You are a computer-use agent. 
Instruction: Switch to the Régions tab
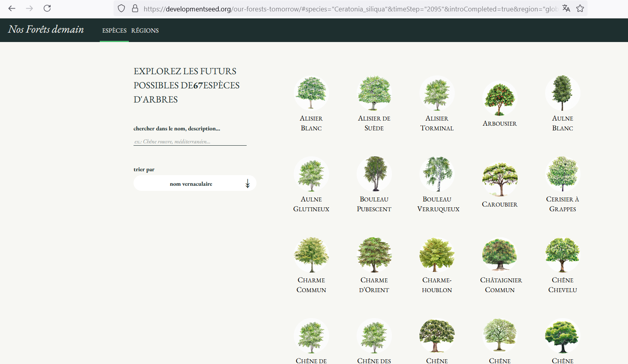(x=145, y=30)
